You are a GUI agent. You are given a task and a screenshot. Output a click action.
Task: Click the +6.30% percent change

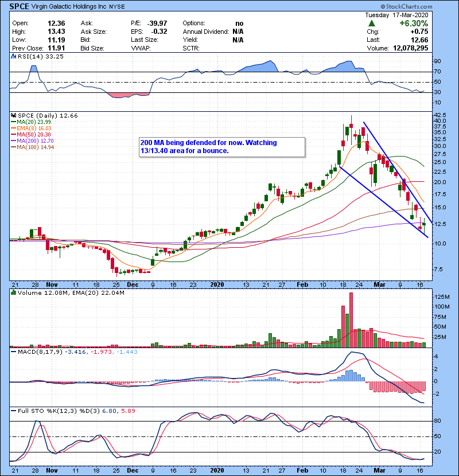(x=414, y=24)
